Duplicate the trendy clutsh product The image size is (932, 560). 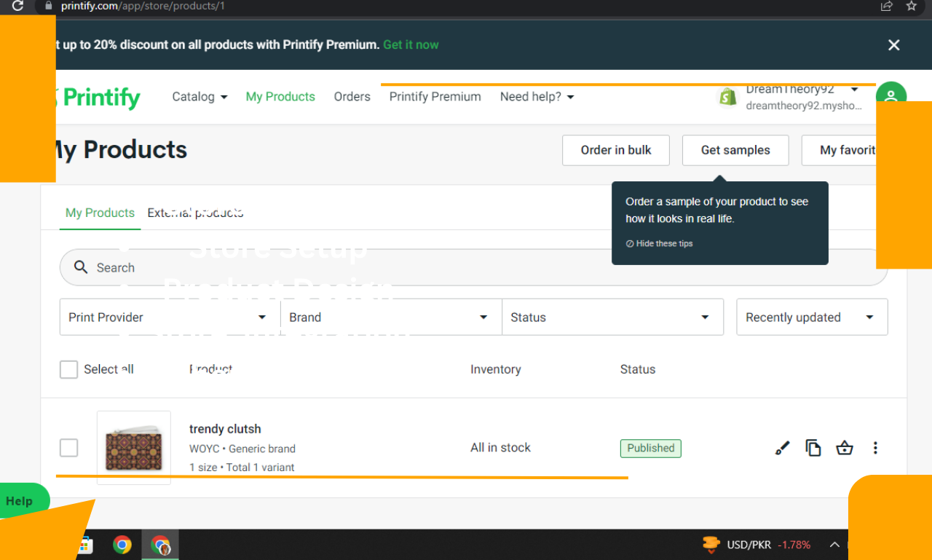[x=813, y=448]
